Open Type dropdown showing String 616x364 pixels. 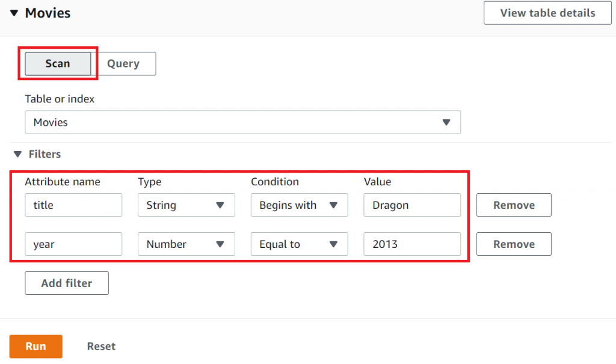(186, 205)
